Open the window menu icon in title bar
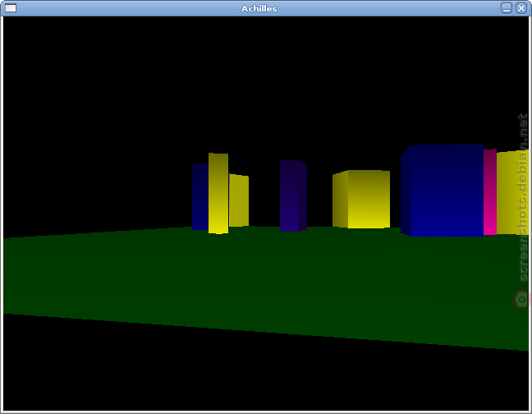The image size is (532, 414). pos(11,8)
